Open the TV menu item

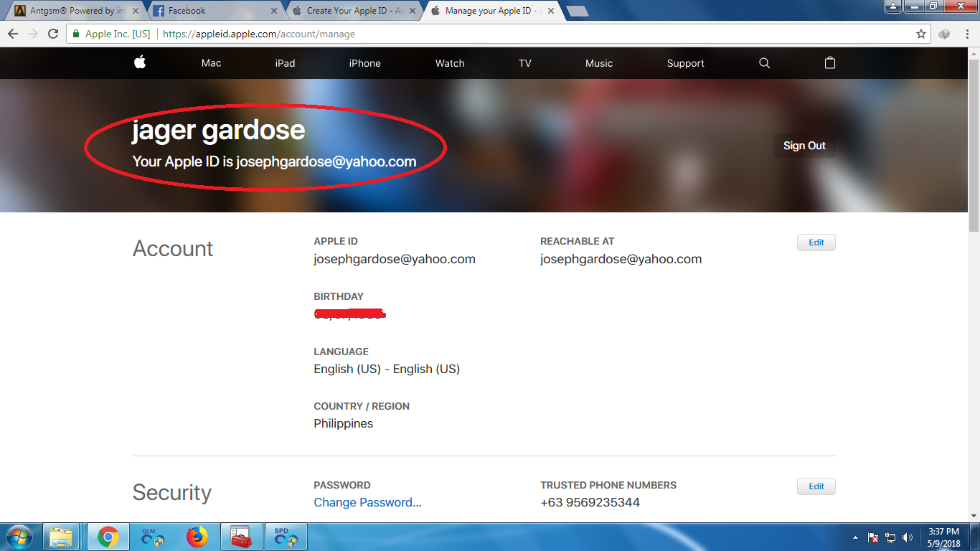point(525,63)
